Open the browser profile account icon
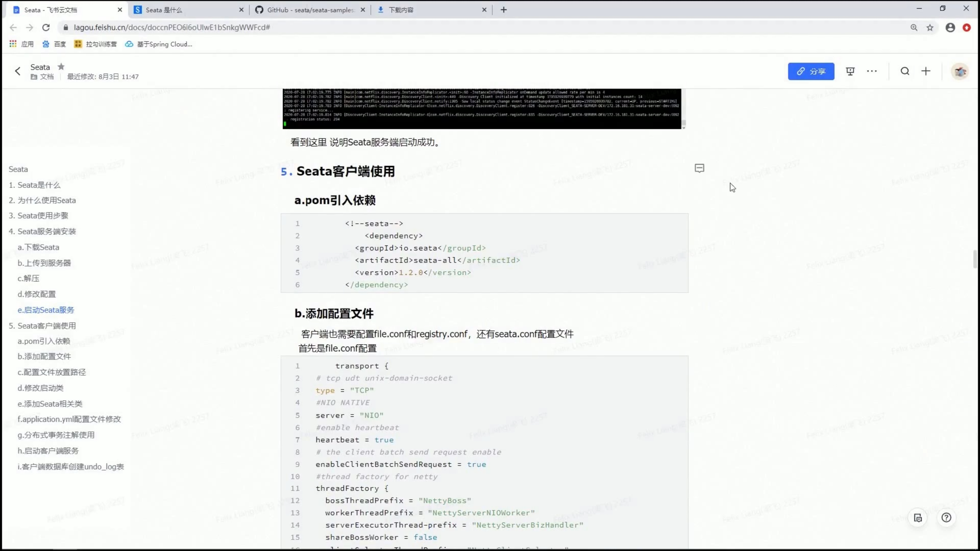Image resolution: width=980 pixels, height=551 pixels. click(950, 27)
